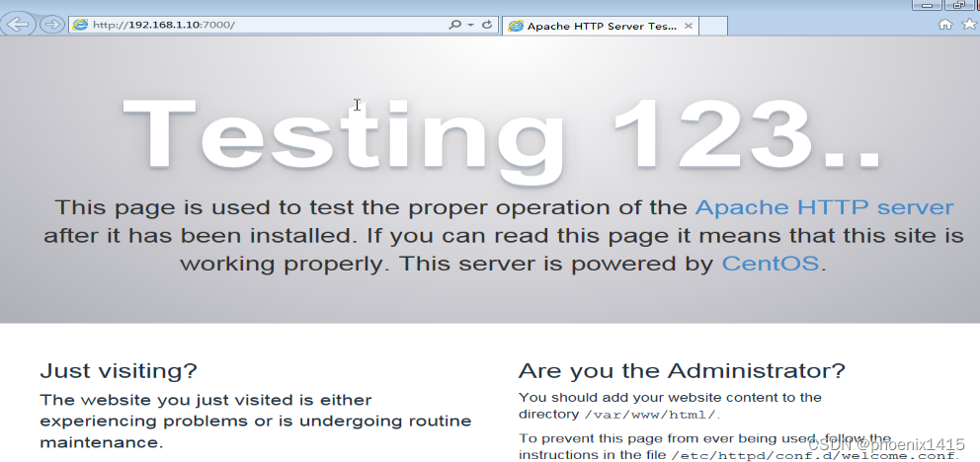Go back using the browser Back arrow
This screenshot has width=980, height=462.
[17, 25]
